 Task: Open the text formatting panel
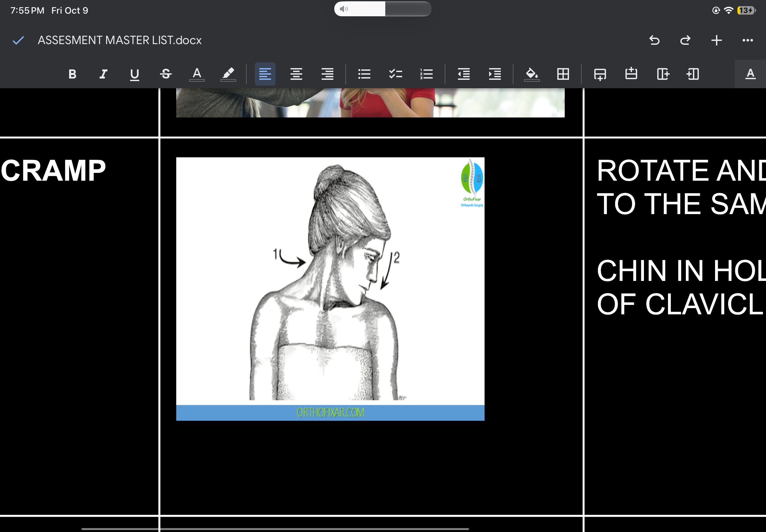750,74
